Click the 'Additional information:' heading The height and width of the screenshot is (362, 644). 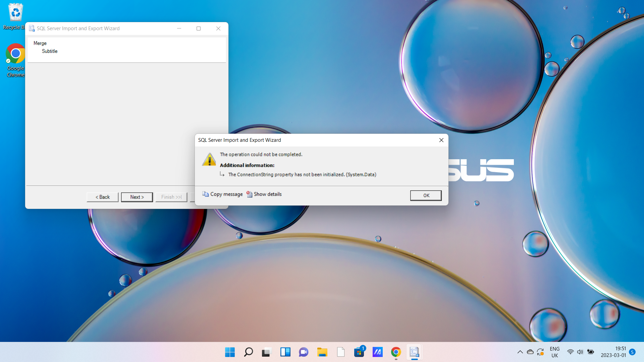247,165
